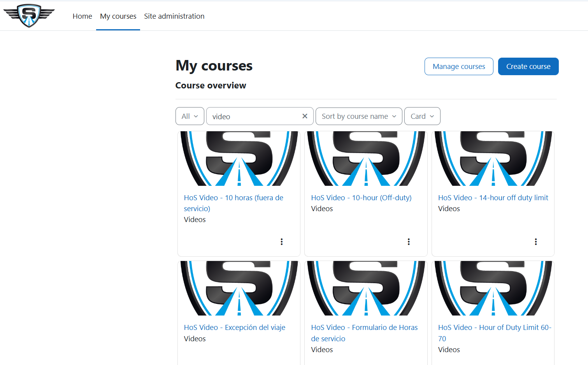588x365 pixels.
Task: Click Videos category under 10-hour (Off-duty) course
Action: [322, 208]
